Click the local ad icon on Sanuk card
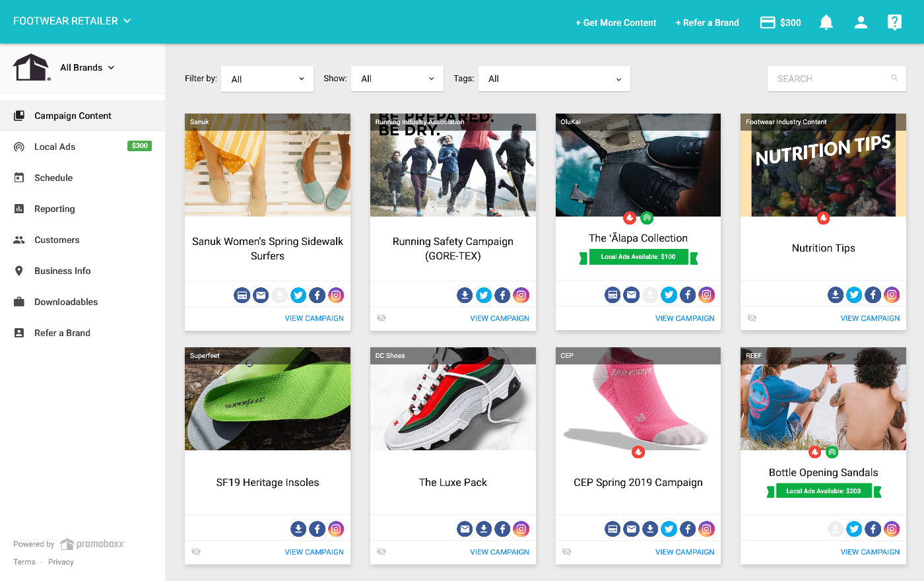 coord(242,295)
